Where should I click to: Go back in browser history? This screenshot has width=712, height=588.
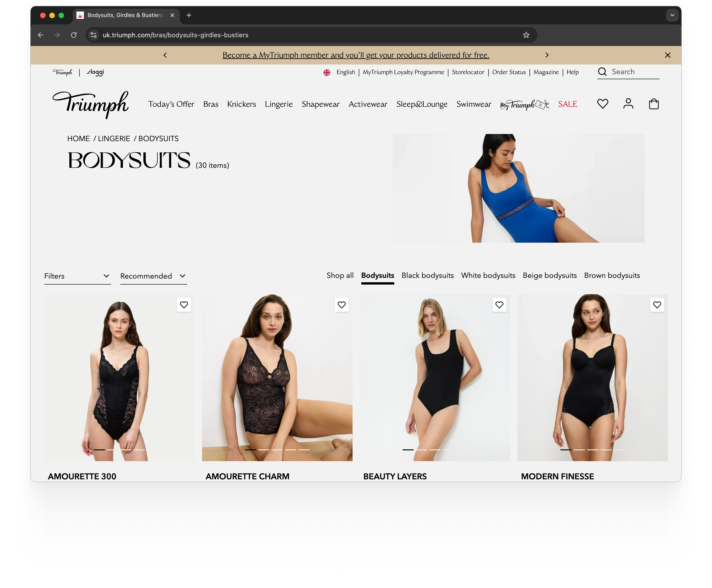coord(41,35)
